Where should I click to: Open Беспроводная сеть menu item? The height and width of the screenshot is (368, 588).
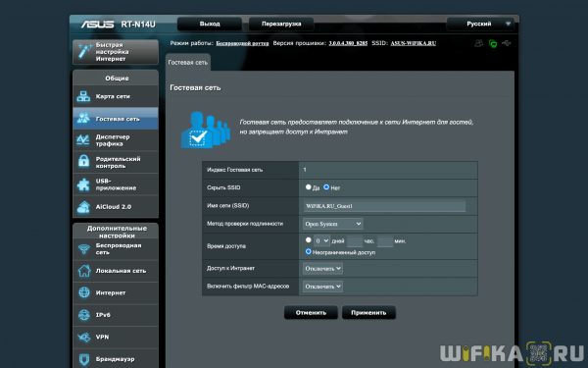coord(116,249)
